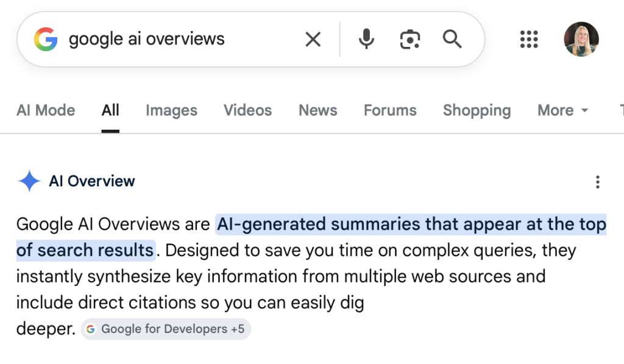
Task: Clear the search query with the X icon
Action: (x=313, y=40)
